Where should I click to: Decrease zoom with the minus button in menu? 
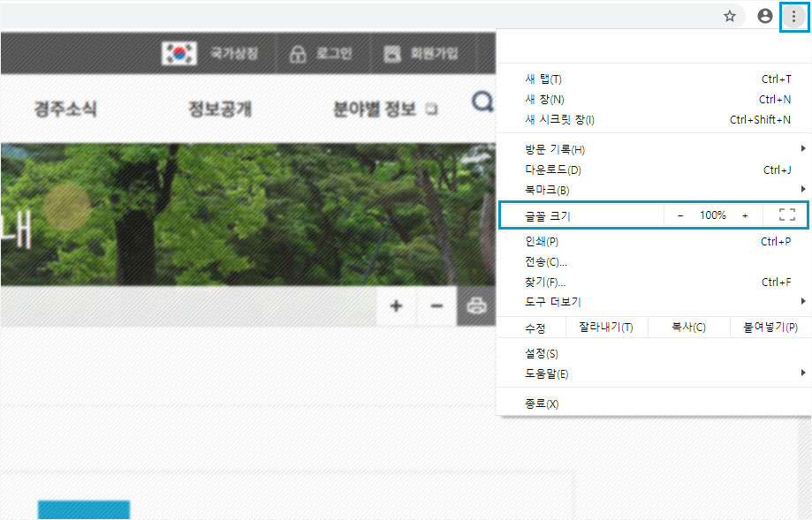[x=680, y=215]
